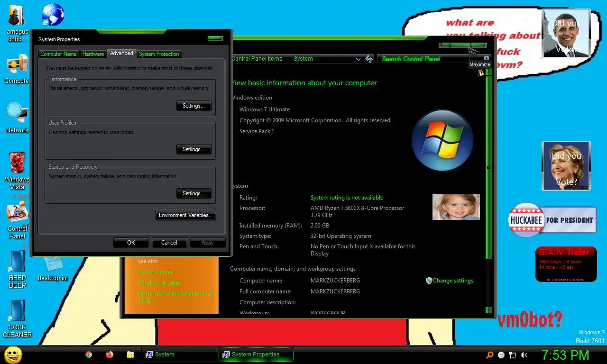607x364 pixels.
Task: Click Change settings link
Action: [x=453, y=281]
